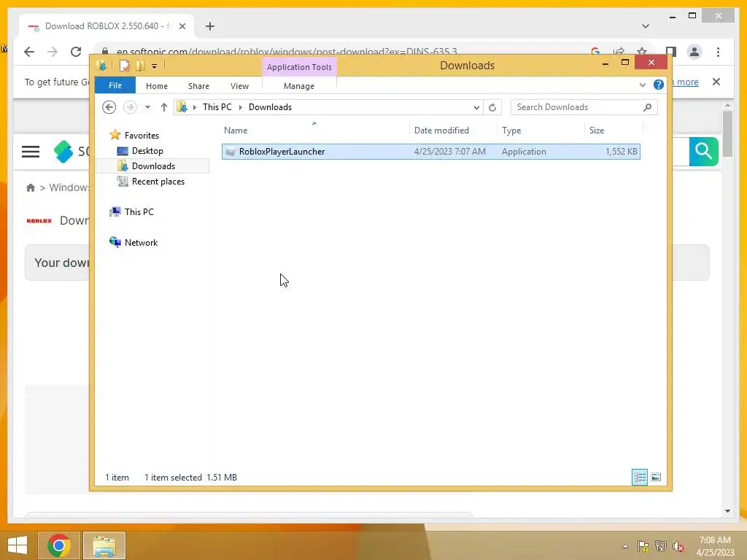747x560 pixels.
Task: Click the Chrome address bar URL
Action: point(287,52)
